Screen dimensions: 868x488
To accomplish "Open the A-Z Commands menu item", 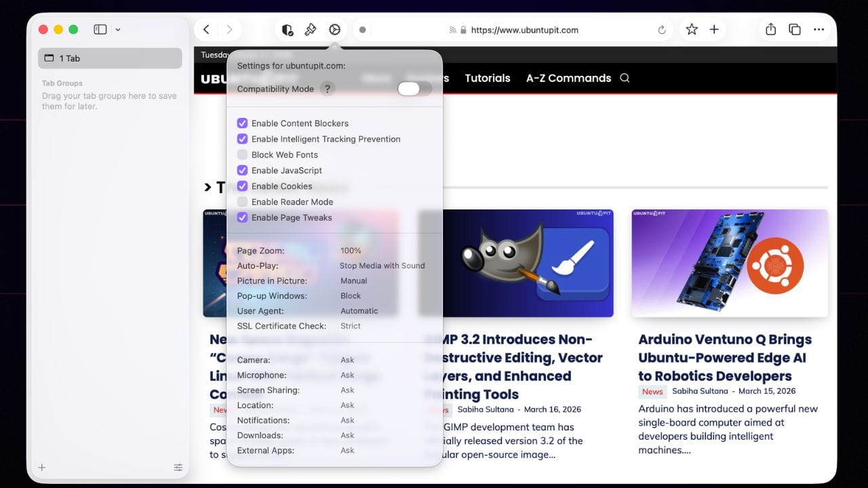I will pos(568,78).
